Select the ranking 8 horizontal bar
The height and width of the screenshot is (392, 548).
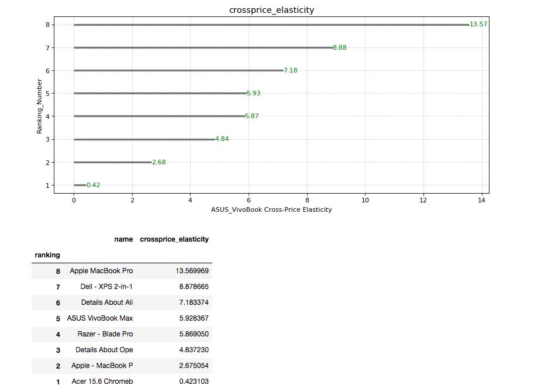(271, 25)
